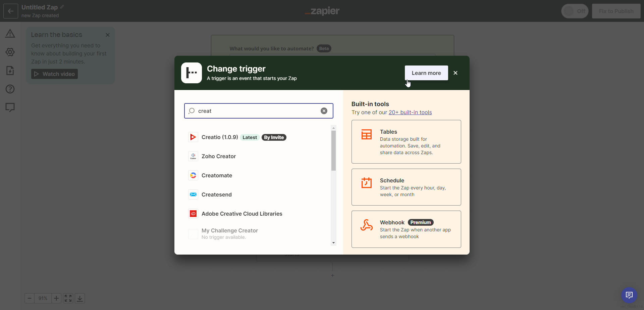
Task: Open the comments icon in the sidebar
Action: point(10,107)
